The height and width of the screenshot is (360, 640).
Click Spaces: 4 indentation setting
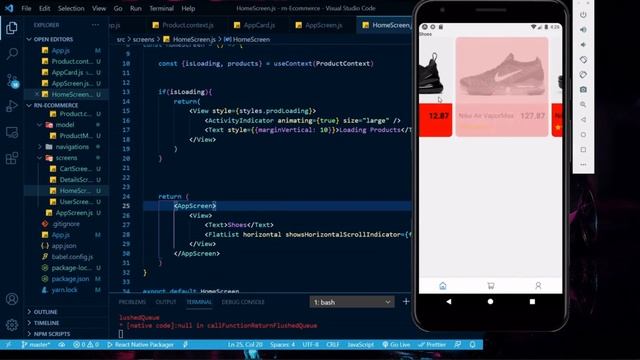point(282,344)
